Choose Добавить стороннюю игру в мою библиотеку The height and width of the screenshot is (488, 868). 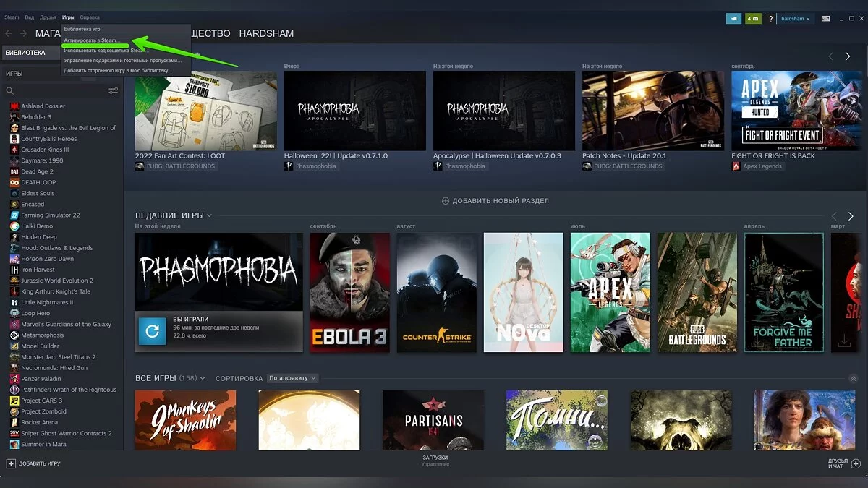pyautogui.click(x=118, y=71)
